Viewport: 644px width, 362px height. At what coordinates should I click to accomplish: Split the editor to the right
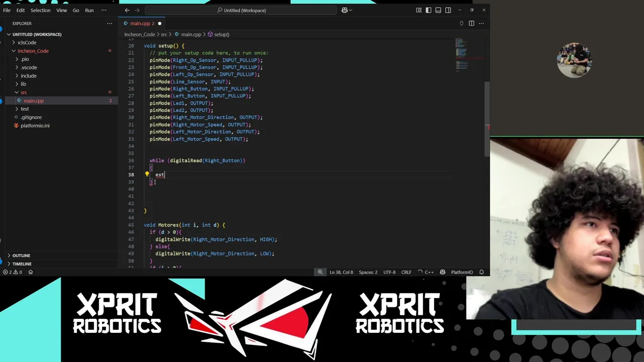coord(471,23)
